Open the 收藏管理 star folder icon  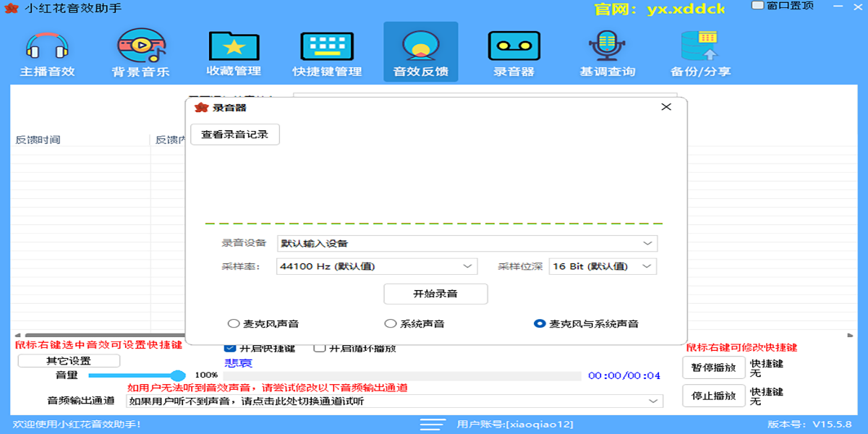(234, 46)
